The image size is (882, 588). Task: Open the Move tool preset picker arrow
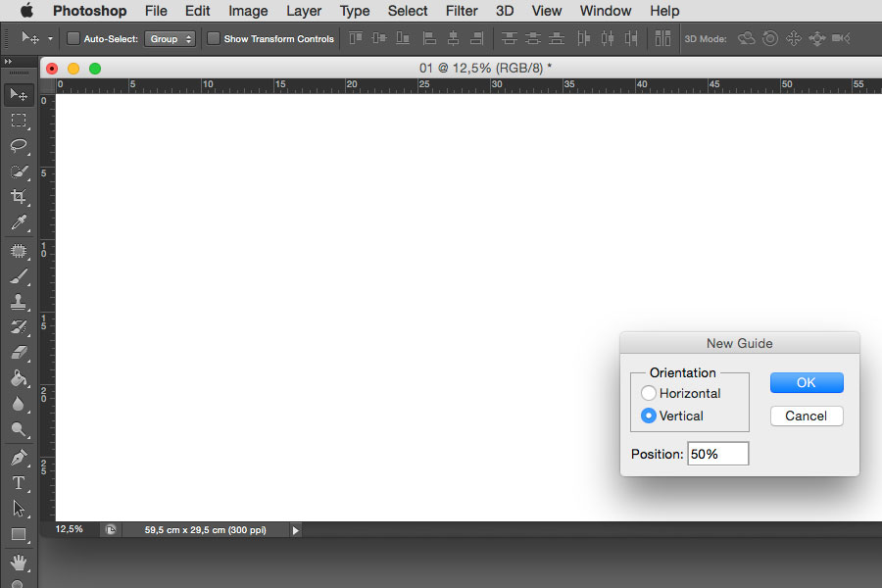(50, 39)
